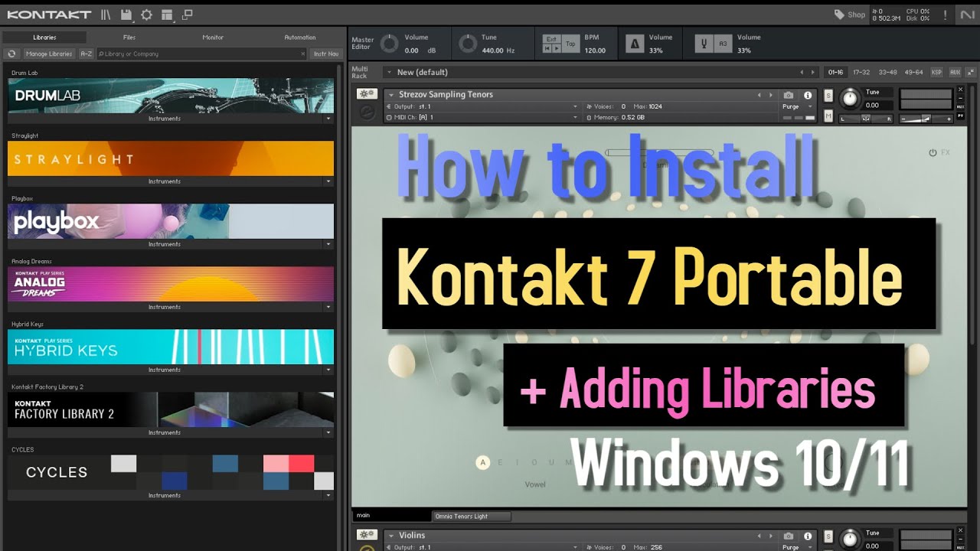Click the A3 reference tone button
The width and height of the screenshot is (980, 551).
tap(723, 44)
